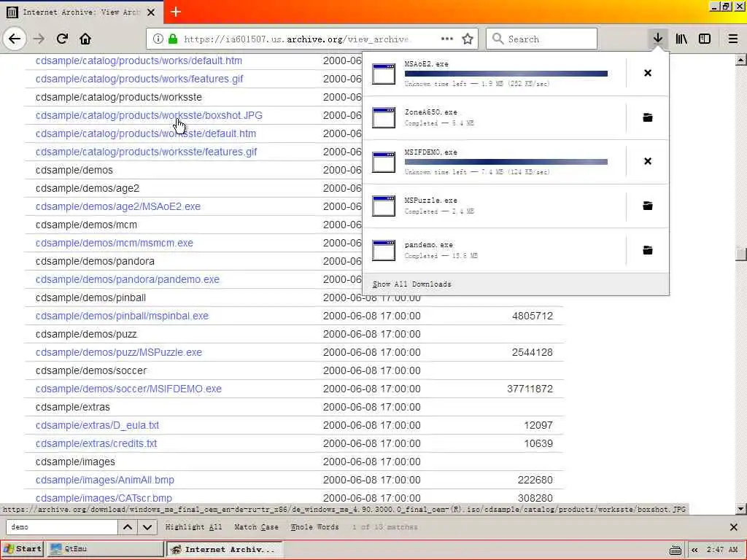Open a new tab with plus
747x560 pixels.
[175, 12]
